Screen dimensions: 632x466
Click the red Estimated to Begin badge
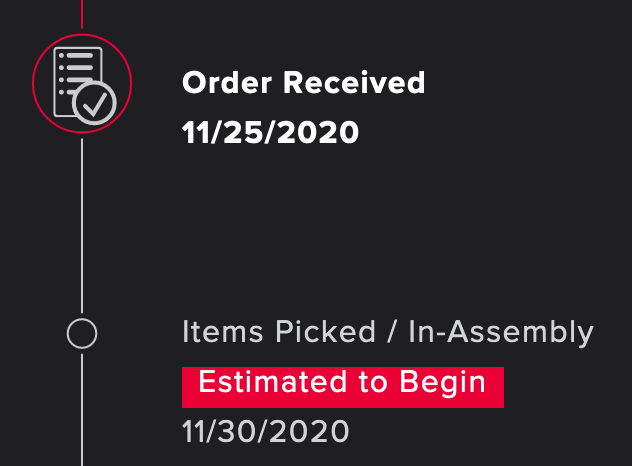(x=342, y=385)
